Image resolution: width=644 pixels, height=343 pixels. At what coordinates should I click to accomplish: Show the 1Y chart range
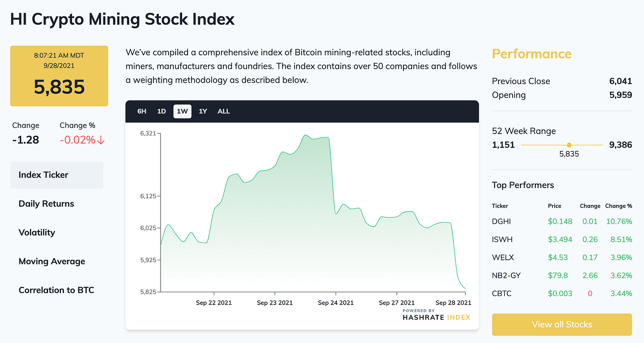[203, 111]
